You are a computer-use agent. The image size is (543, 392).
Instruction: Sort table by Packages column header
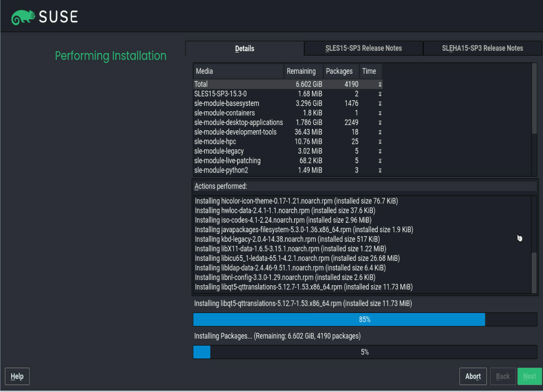tap(341, 71)
